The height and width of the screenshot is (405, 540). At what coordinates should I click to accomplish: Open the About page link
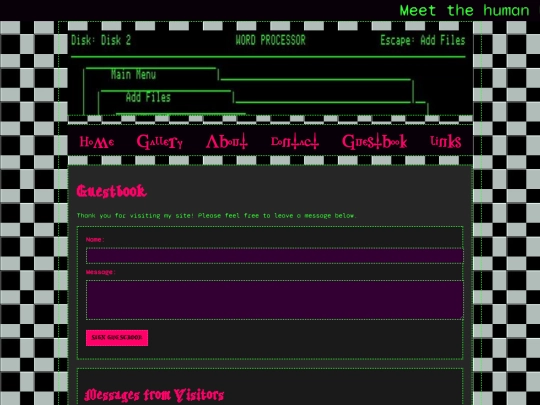pos(227,141)
